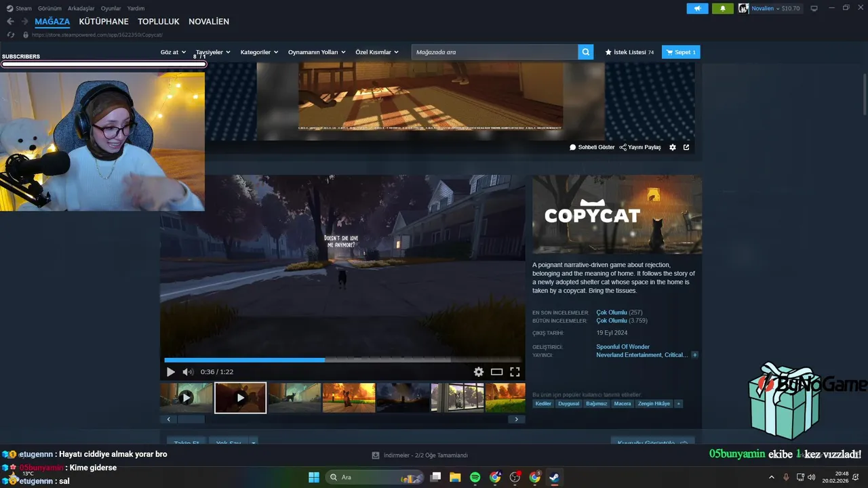
Task: Switch to NOVALİEN profile tab
Action: click(209, 22)
